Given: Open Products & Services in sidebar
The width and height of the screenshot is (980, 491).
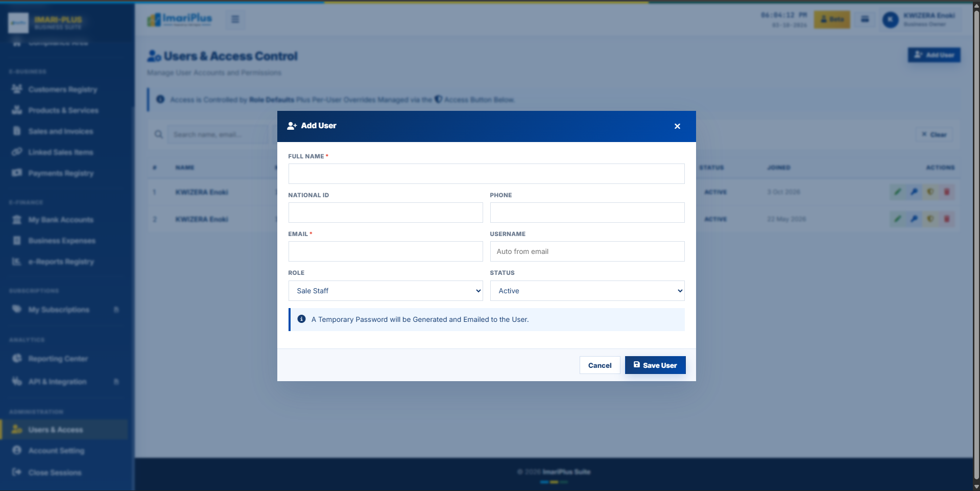Looking at the screenshot, I should point(64,110).
